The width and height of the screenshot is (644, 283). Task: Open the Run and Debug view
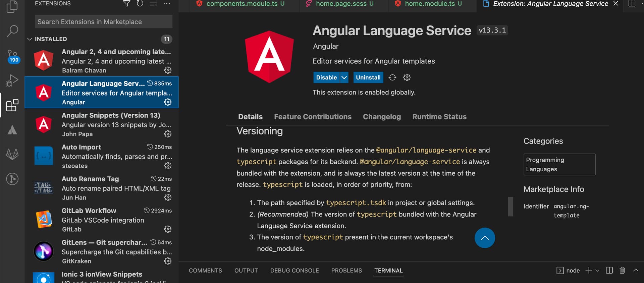[x=12, y=80]
